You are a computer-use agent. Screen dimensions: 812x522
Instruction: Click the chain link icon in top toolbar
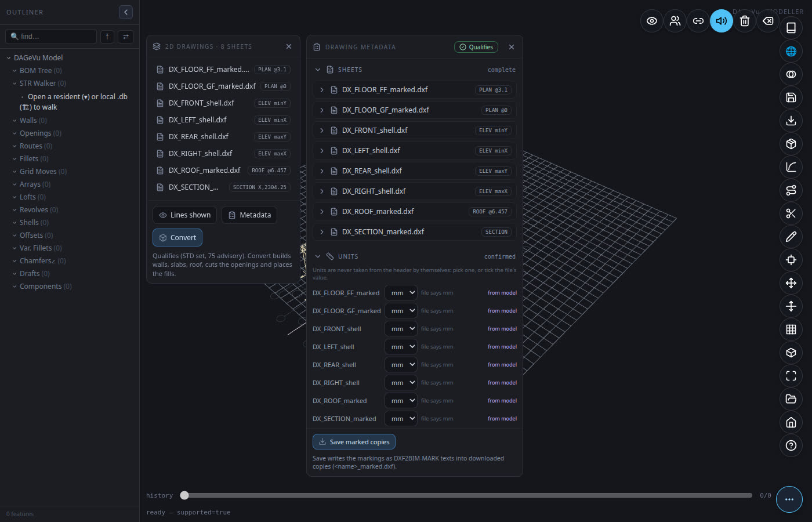tap(698, 21)
